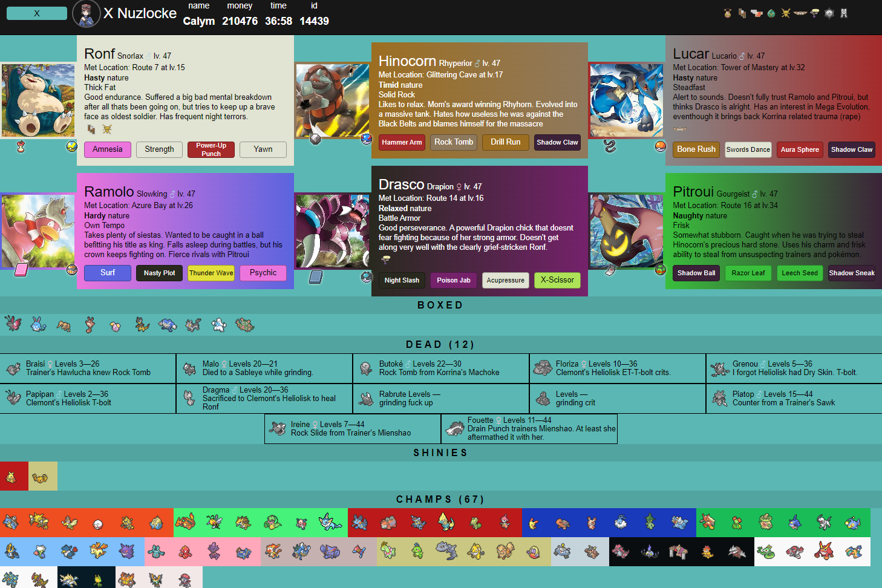Click the X Nuzlocke title text
Viewport: 882px width, 588px height.
140,13
